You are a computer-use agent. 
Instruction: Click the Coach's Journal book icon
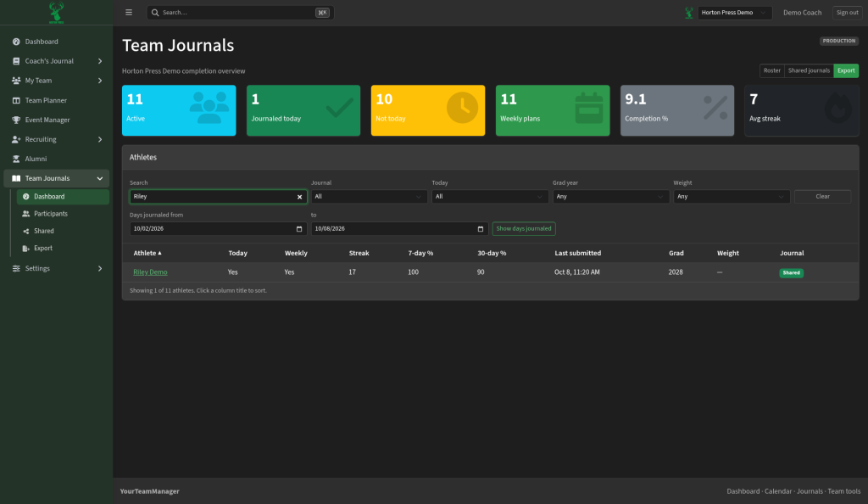(16, 61)
